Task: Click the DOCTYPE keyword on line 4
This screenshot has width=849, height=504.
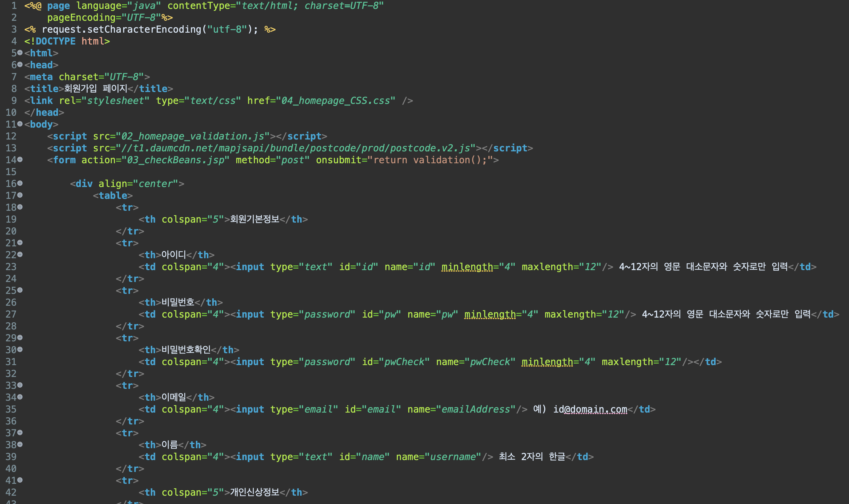Action: click(x=55, y=42)
